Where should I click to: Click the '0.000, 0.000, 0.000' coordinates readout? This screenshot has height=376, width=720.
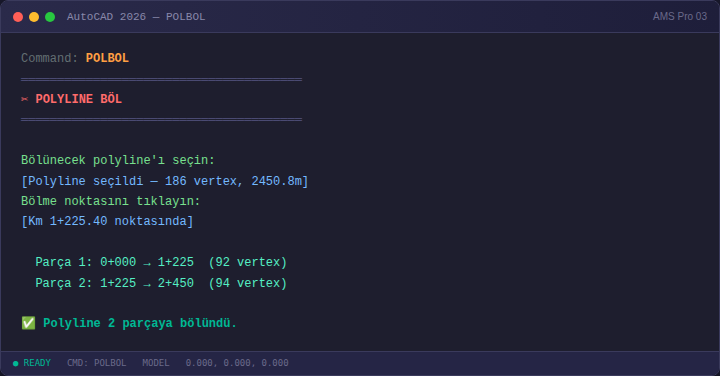tap(237, 363)
